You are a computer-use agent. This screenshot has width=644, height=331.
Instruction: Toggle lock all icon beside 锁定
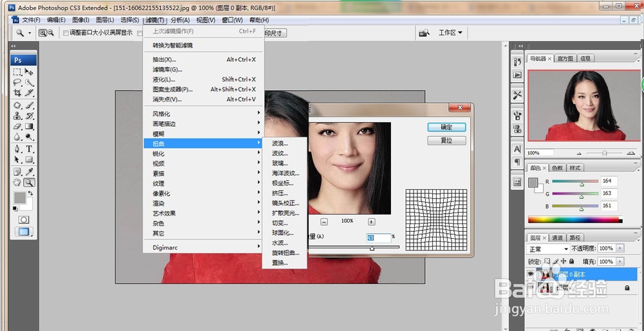(571, 261)
